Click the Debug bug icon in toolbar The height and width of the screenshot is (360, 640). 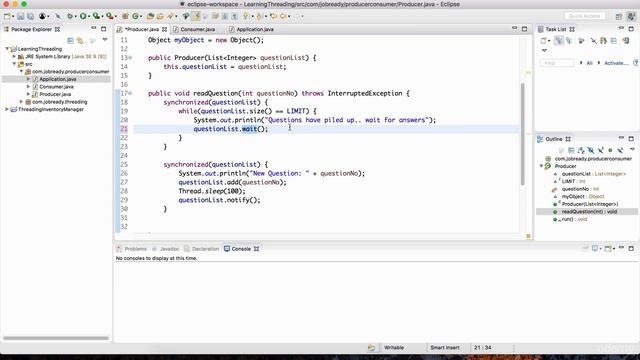click(x=70, y=16)
